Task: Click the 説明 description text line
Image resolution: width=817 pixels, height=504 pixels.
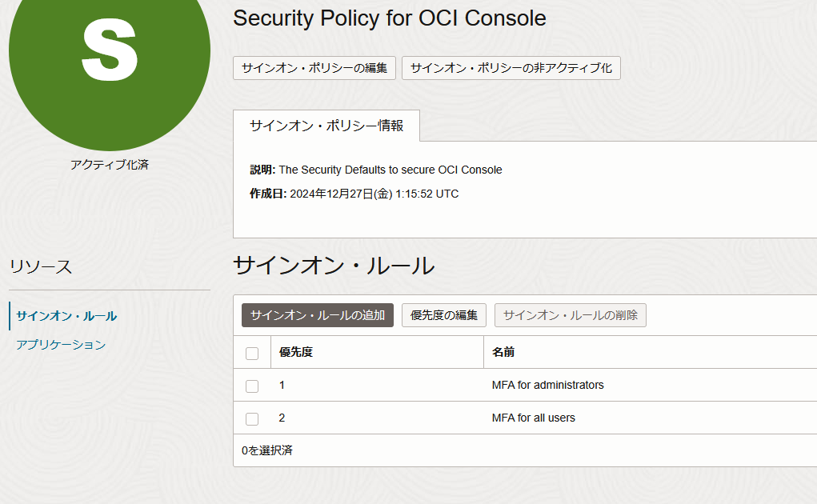Action: pyautogui.click(x=376, y=170)
